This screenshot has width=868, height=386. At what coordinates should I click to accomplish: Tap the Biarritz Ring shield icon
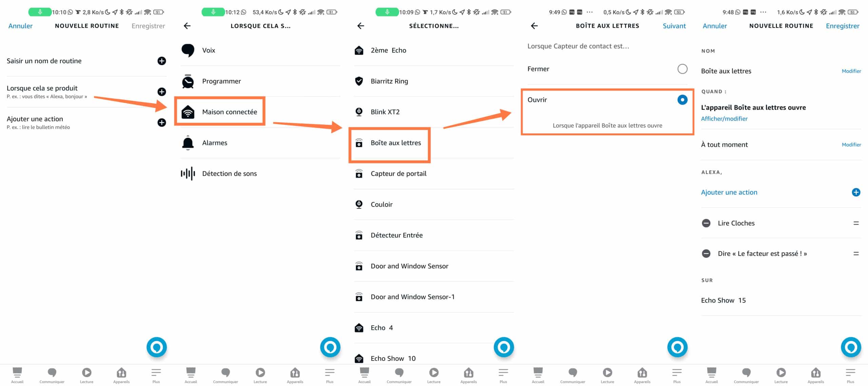click(359, 81)
